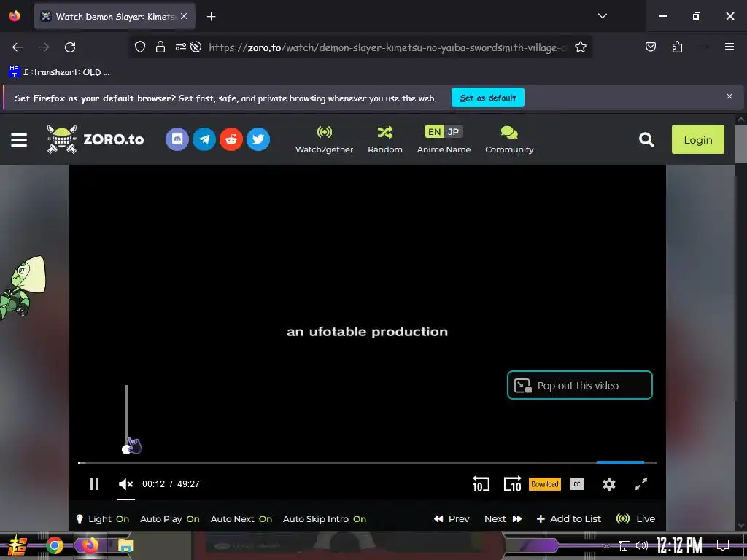Image resolution: width=747 pixels, height=560 pixels.
Task: Open Chrome from the taskbar
Action: (x=54, y=545)
